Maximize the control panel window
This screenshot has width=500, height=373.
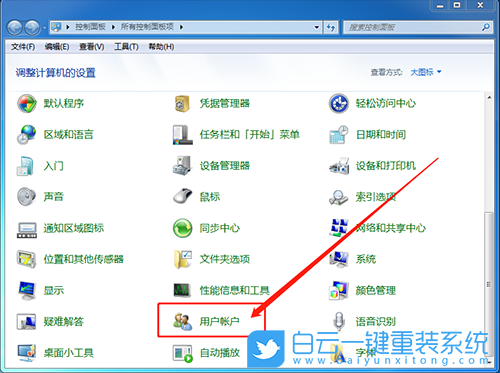[x=457, y=5]
